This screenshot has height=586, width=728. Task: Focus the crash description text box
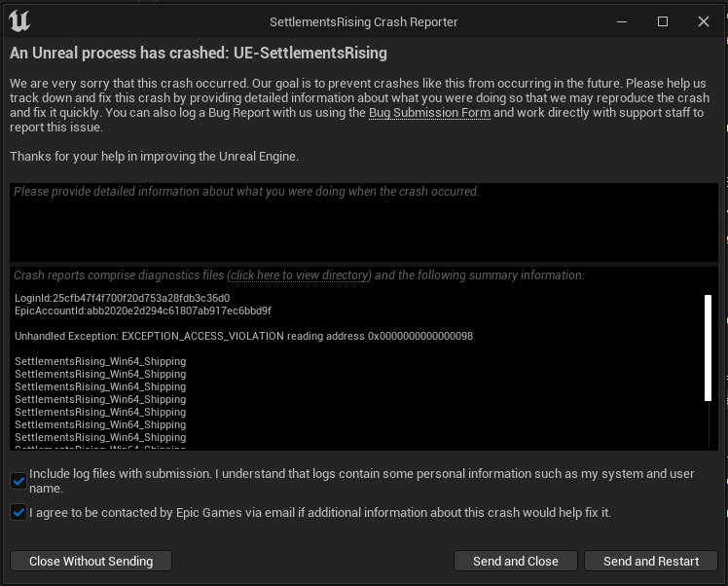pyautogui.click(x=364, y=222)
